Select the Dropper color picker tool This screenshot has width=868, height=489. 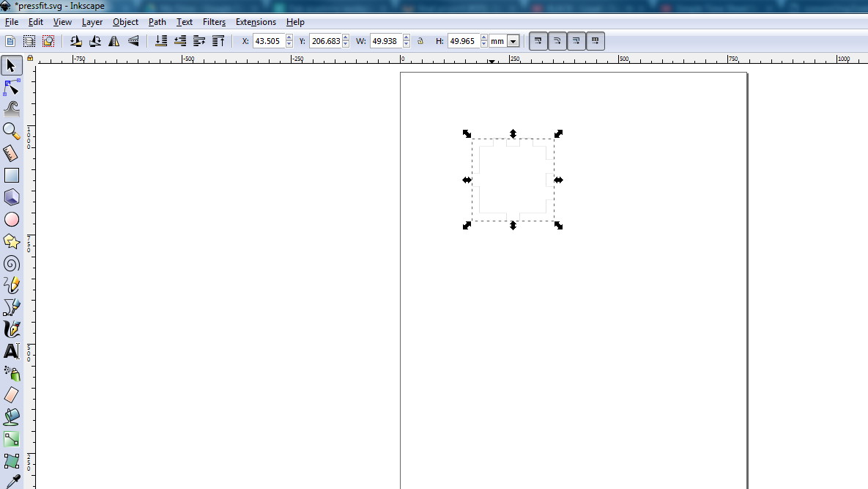point(11,481)
